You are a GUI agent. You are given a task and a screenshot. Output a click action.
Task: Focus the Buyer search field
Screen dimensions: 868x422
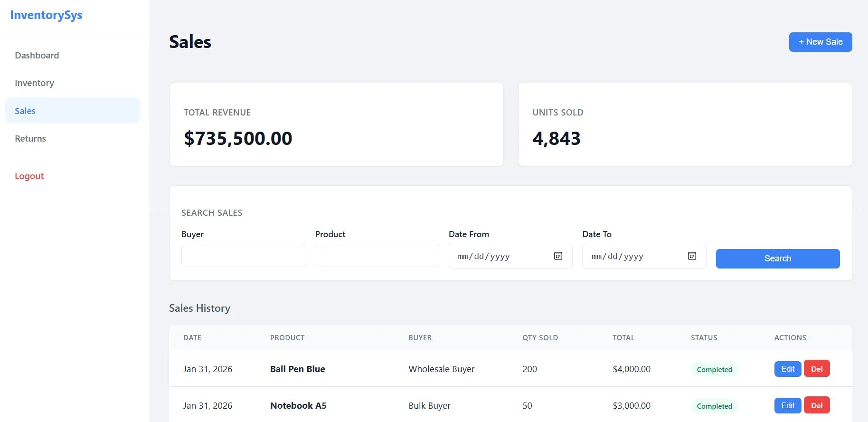coord(243,256)
